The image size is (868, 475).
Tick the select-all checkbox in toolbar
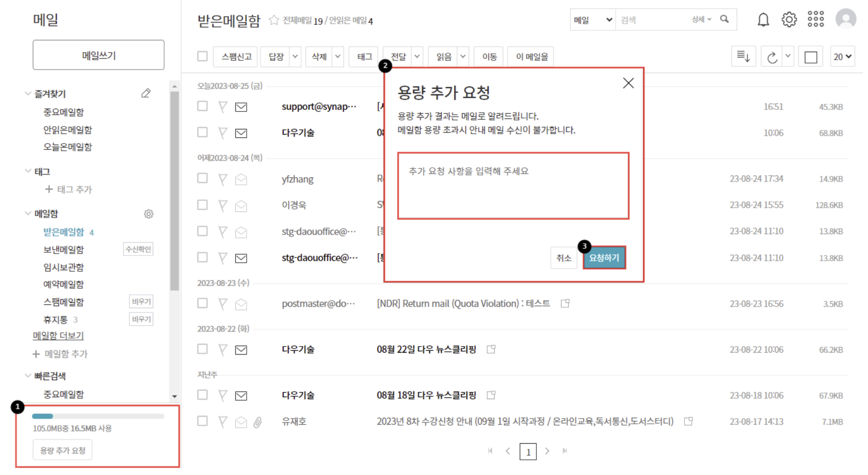pyautogui.click(x=203, y=56)
